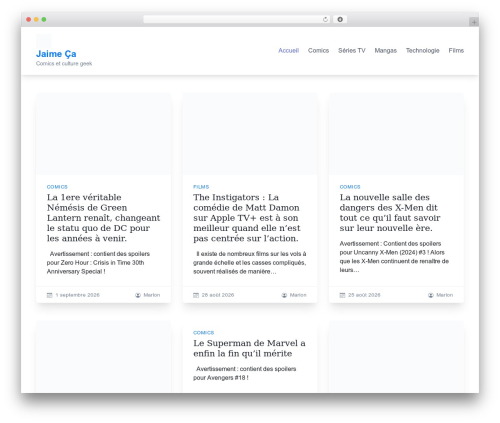
Task: Click the Jaime Ça site title
Action: pyautogui.click(x=56, y=54)
